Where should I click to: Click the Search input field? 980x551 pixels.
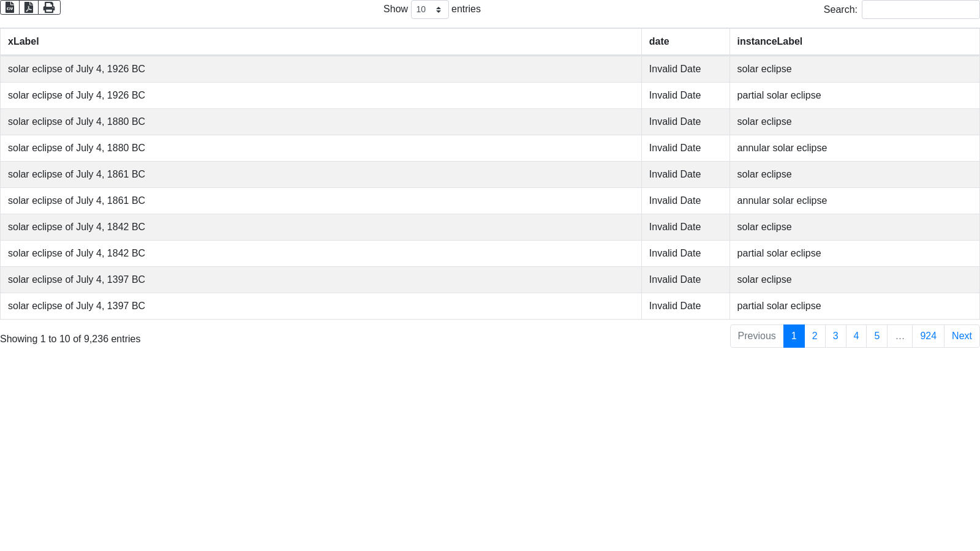pos(920,10)
